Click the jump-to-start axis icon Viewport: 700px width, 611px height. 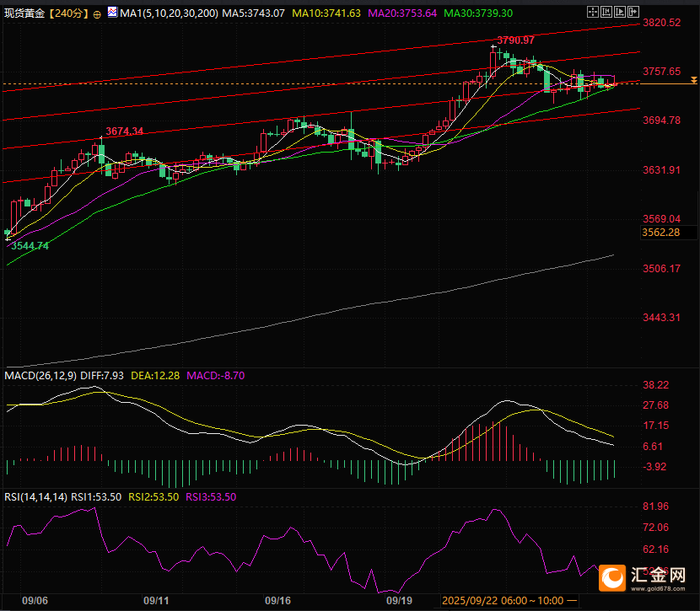tap(606, 12)
